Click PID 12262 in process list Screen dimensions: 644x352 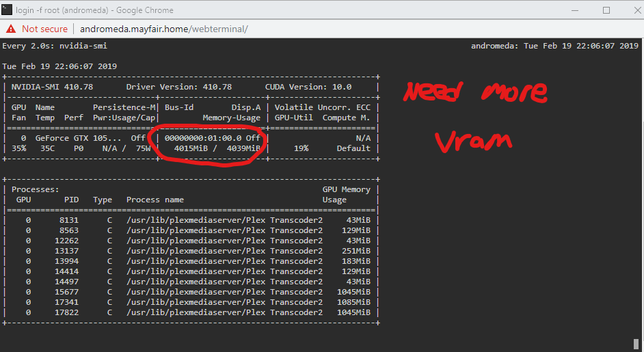tap(66, 241)
